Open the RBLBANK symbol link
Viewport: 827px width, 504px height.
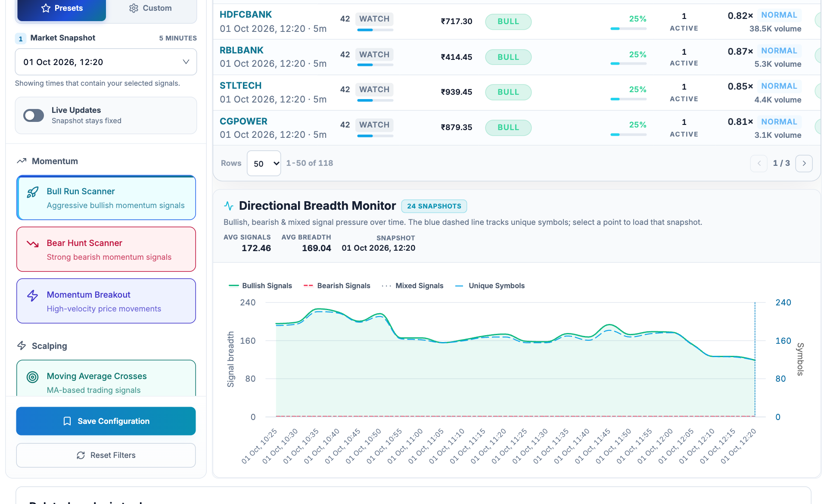[241, 50]
